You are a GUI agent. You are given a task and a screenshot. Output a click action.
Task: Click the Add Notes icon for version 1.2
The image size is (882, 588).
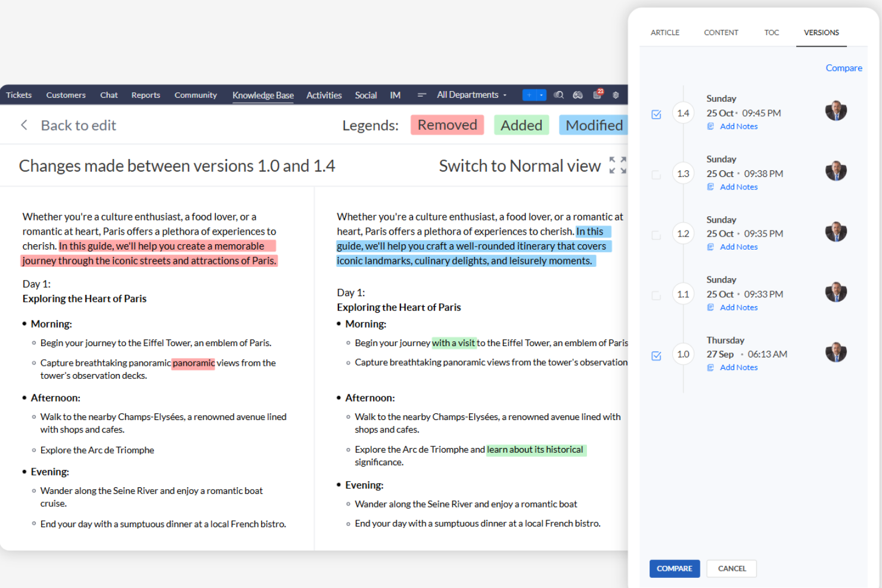coord(710,247)
